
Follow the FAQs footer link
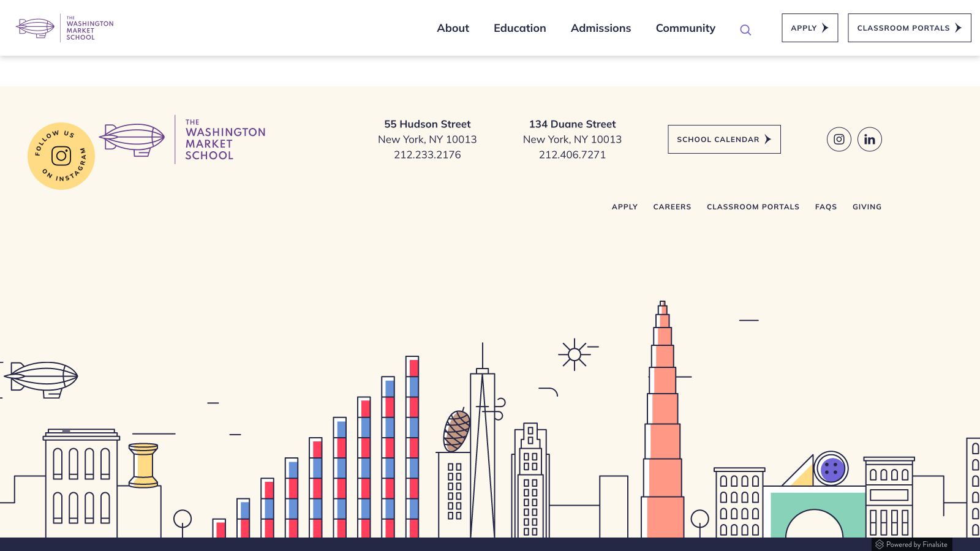(826, 207)
